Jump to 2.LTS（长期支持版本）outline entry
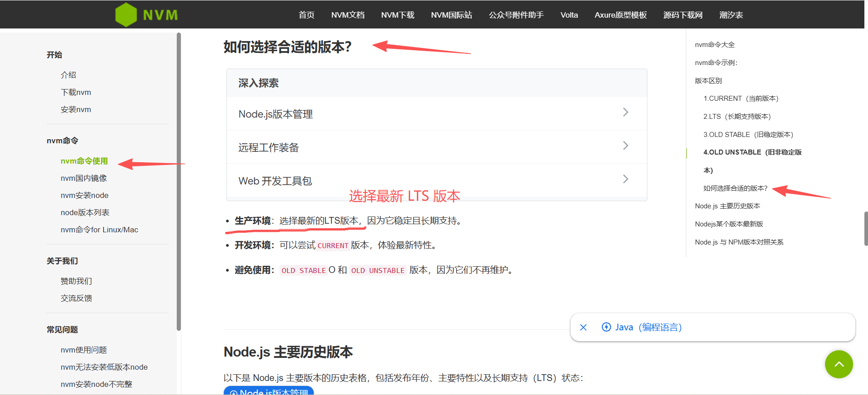The height and width of the screenshot is (395, 868). click(737, 117)
